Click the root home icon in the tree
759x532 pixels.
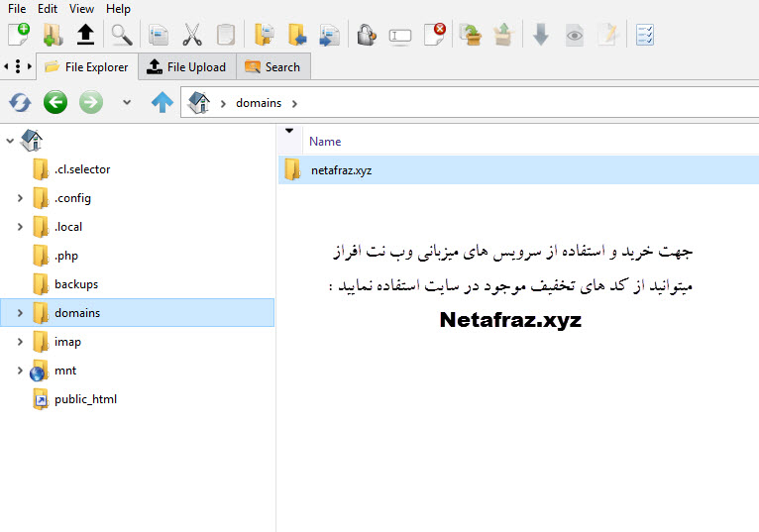pyautogui.click(x=32, y=141)
